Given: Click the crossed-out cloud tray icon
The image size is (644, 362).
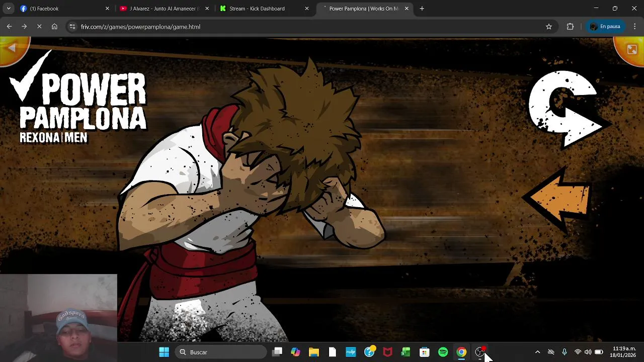Looking at the screenshot, I should [x=551, y=352].
